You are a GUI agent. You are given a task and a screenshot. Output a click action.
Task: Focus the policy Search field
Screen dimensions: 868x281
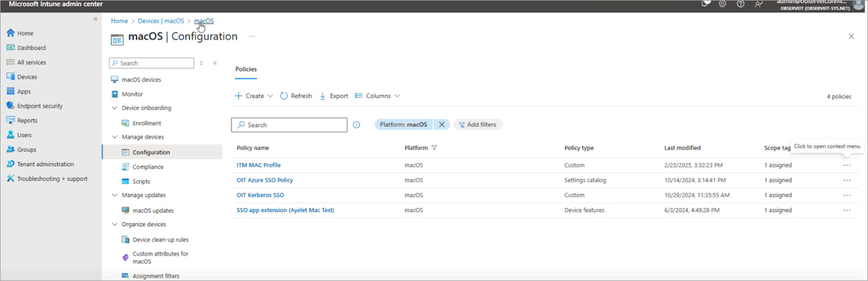tap(289, 125)
